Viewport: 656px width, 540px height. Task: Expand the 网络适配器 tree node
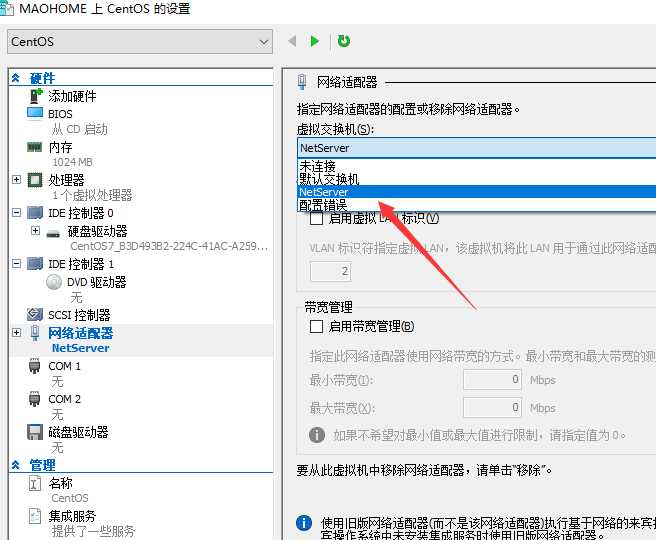(x=16, y=333)
